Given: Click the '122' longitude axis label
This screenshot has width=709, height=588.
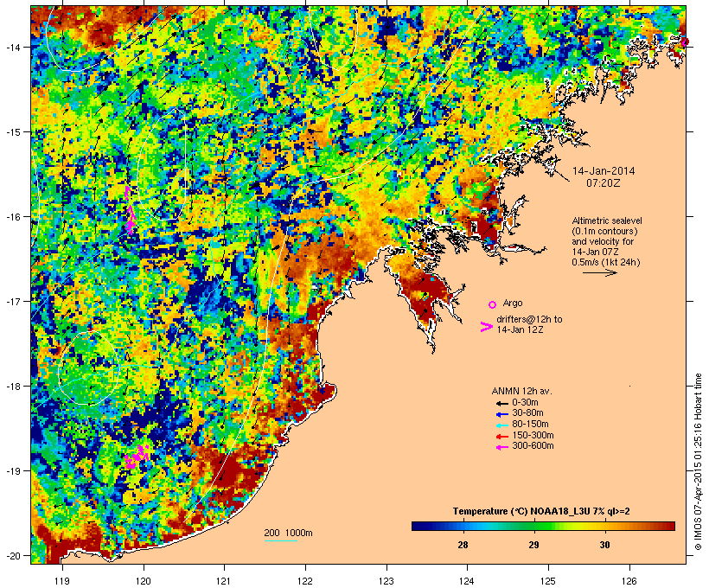Looking at the screenshot, I should point(305,581).
